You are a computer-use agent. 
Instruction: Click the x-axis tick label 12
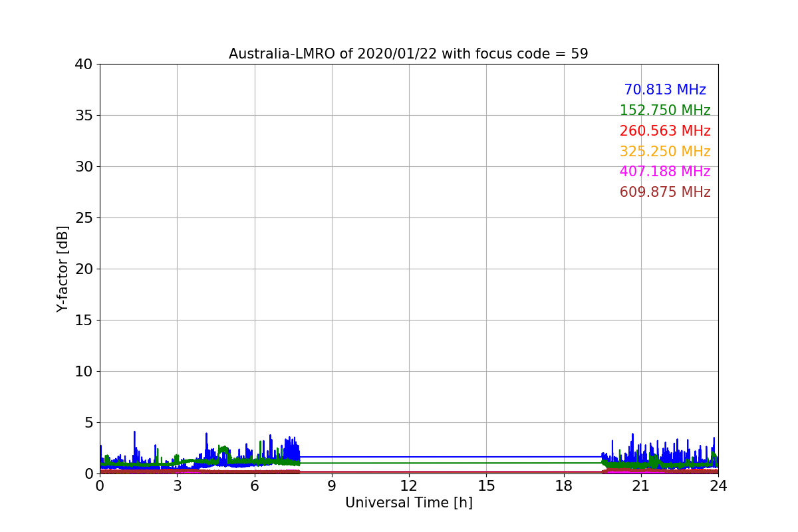(409, 486)
